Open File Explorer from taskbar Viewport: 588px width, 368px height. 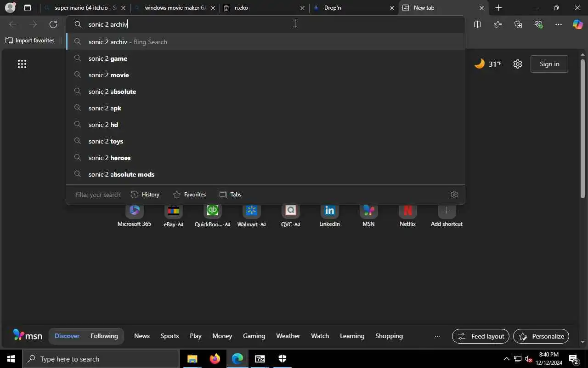coord(192,359)
